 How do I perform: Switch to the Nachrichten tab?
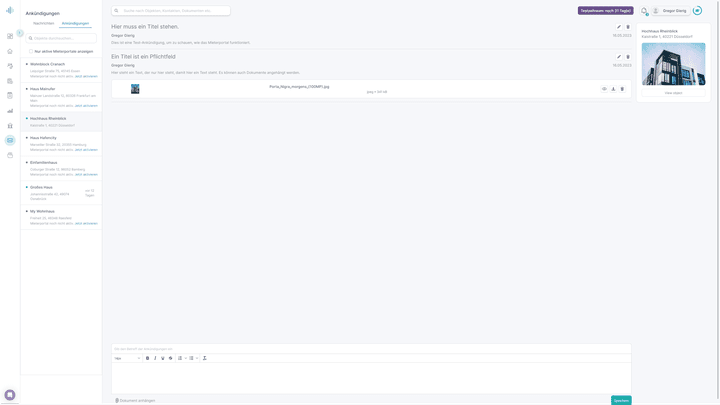tap(44, 23)
